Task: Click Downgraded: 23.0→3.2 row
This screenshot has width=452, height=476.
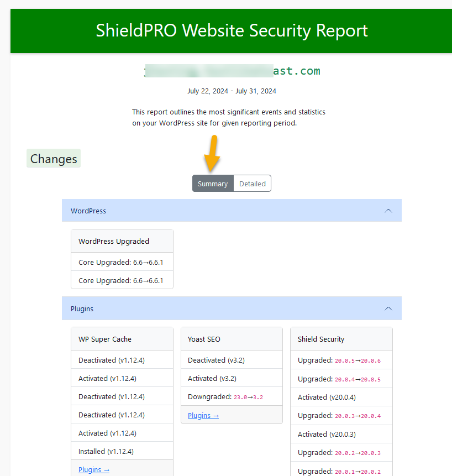Action: 232,396
